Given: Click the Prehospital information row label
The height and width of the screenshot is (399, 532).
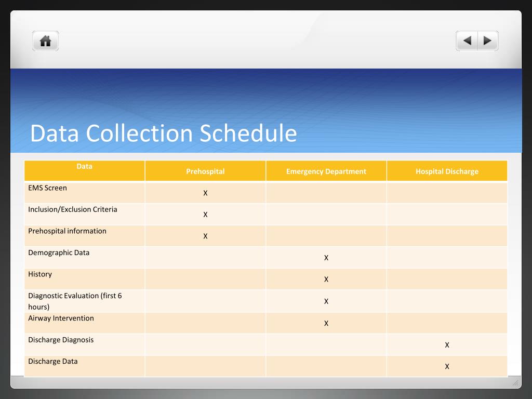Looking at the screenshot, I should (x=67, y=231).
